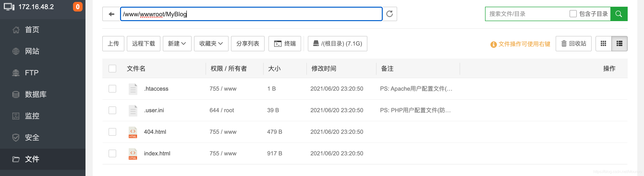Click the 操作 column header

coord(609,69)
